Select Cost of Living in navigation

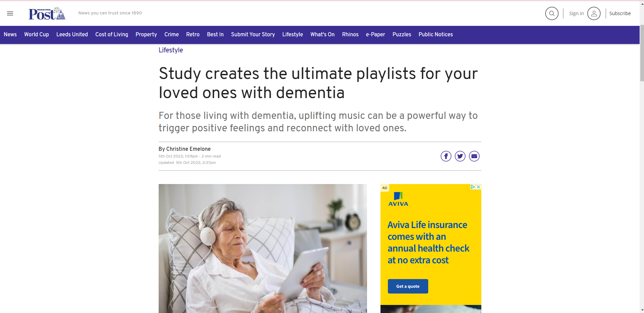coord(112,35)
